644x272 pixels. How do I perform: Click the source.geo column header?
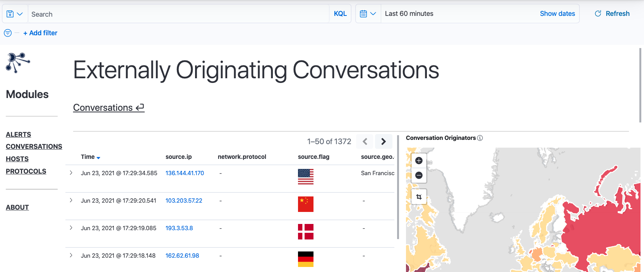pos(377,157)
